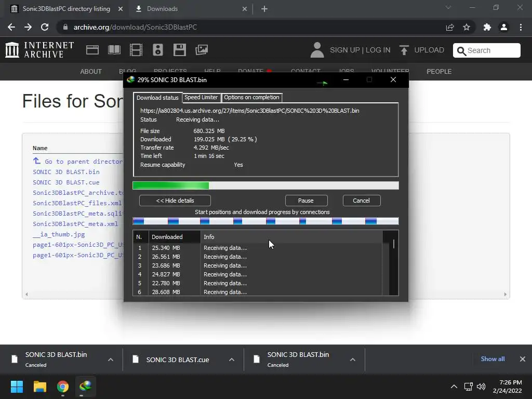Open the Internet Archive software floppy icon
Image resolution: width=532 pixels, height=399 pixels.
(x=179, y=50)
